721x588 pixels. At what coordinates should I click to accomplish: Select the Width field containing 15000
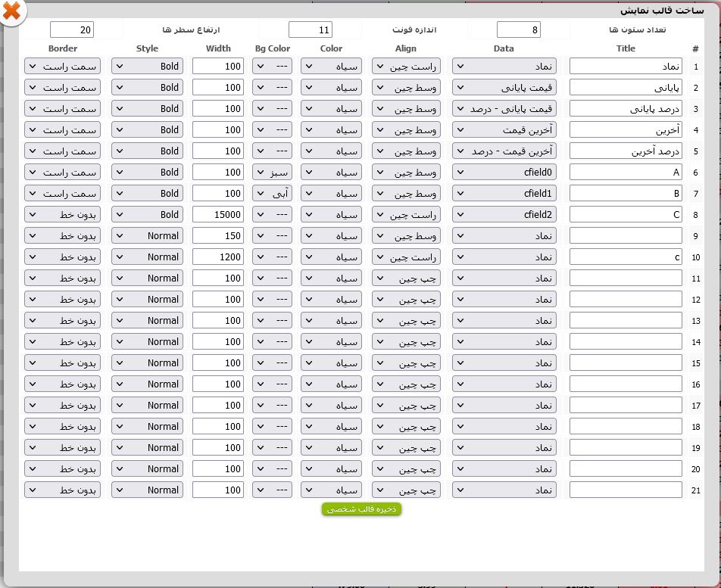[x=217, y=214]
